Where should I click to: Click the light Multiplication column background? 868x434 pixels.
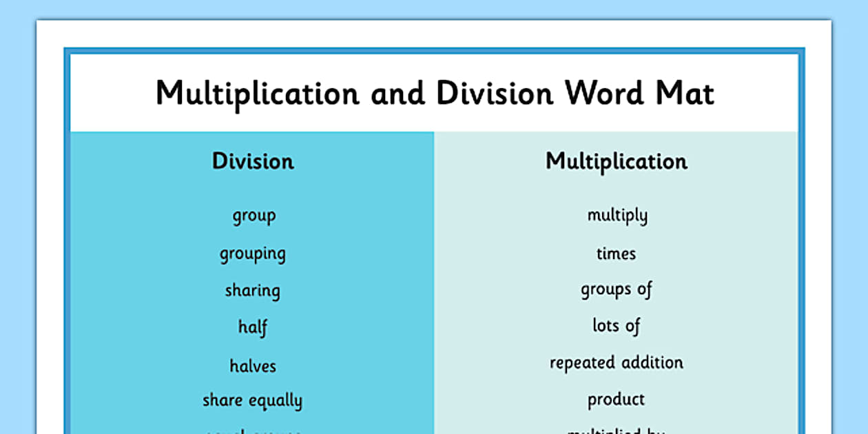[744, 310]
